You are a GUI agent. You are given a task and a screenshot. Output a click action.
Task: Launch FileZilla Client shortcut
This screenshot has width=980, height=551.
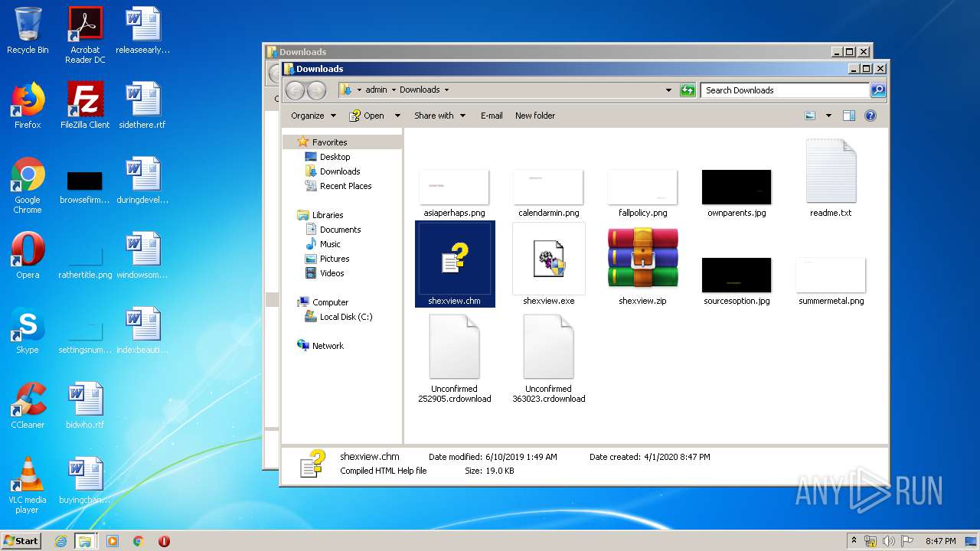pyautogui.click(x=85, y=106)
